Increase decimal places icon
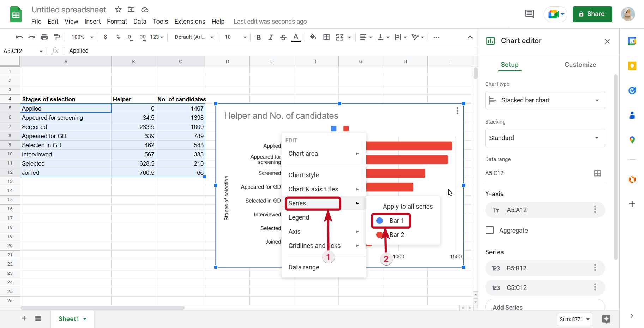The width and height of the screenshot is (644, 328). point(142,37)
